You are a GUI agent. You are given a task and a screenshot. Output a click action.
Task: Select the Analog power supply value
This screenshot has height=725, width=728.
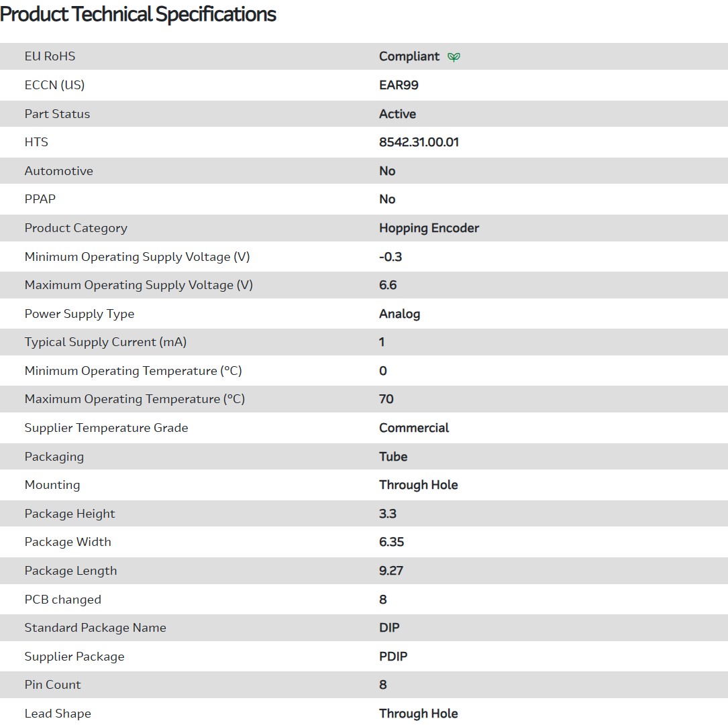point(399,314)
